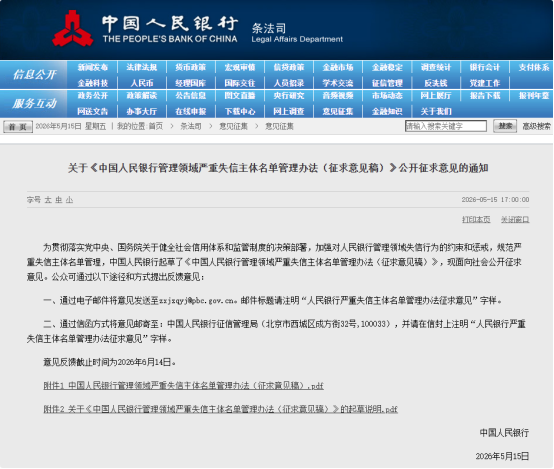Set font size to 小
Screen dimensions: 554x469
tap(69, 200)
